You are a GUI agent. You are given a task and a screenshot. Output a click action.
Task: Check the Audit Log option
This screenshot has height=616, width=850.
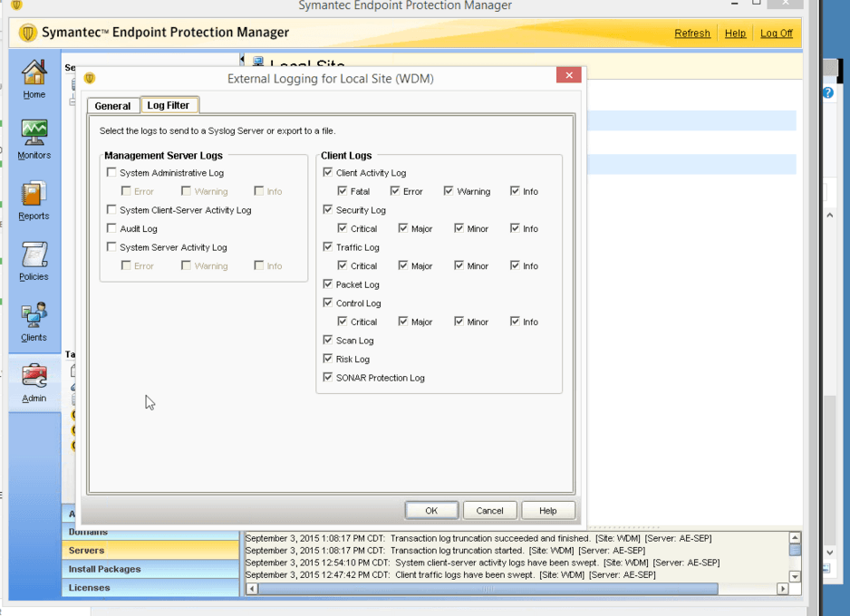pyautogui.click(x=111, y=228)
